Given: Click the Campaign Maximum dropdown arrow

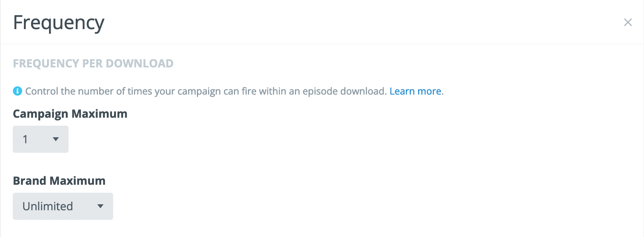Looking at the screenshot, I should [x=56, y=139].
